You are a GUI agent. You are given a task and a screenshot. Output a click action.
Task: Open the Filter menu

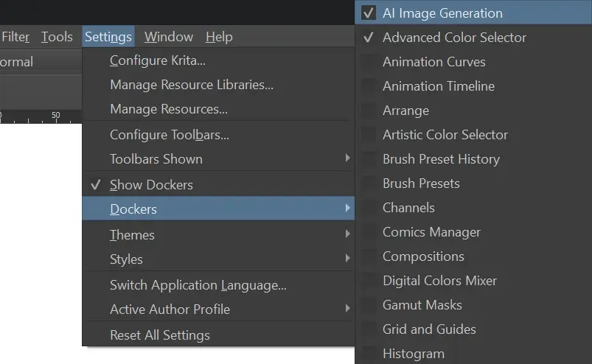15,37
